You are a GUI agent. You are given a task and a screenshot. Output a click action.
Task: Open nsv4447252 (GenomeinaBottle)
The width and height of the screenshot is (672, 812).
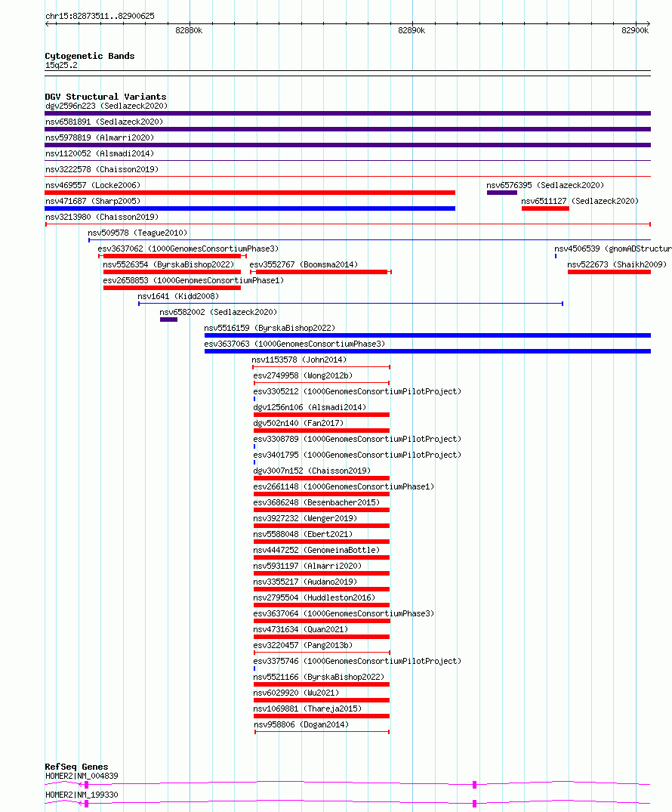316,551
